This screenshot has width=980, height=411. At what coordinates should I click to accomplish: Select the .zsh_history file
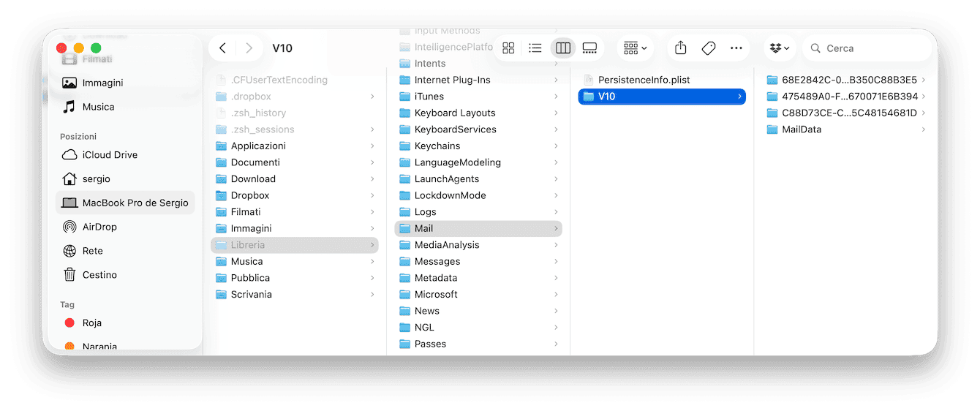pyautogui.click(x=295, y=113)
